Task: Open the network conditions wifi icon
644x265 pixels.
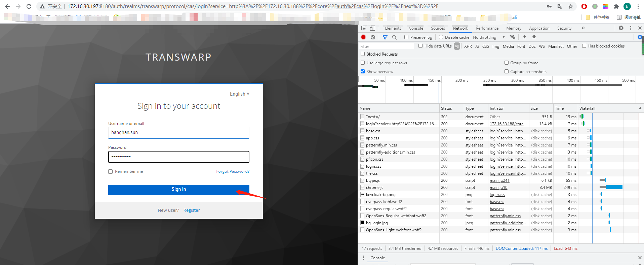Action: 513,37
